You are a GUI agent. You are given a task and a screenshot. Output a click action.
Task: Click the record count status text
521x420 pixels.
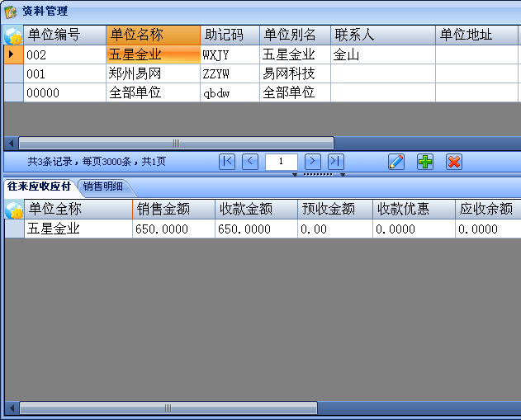[97, 162]
